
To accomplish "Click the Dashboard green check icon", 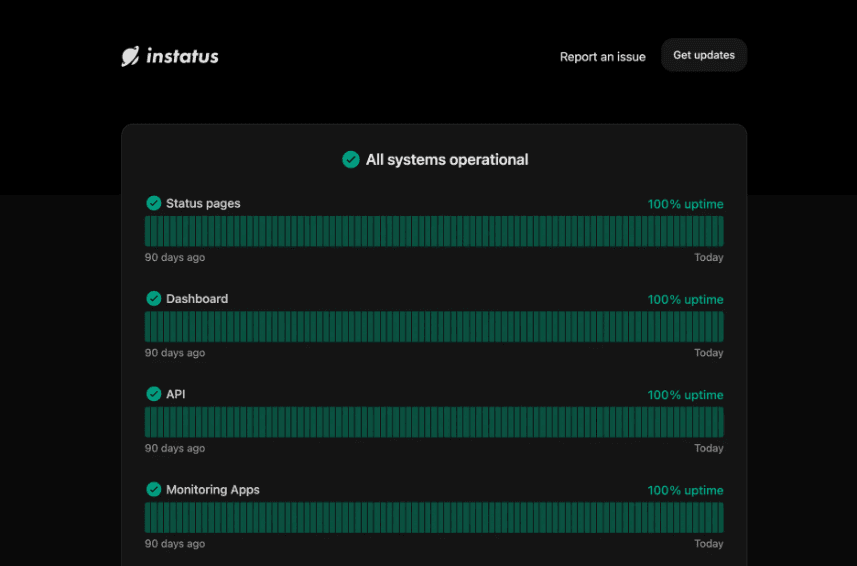I will click(154, 298).
